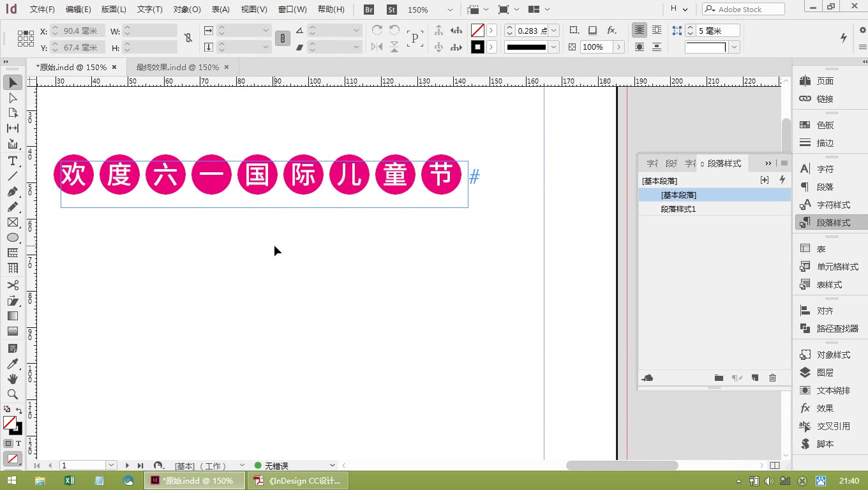The image size is (868, 490).
Task: Open stroke weight dropdown 0.283
Action: click(554, 31)
